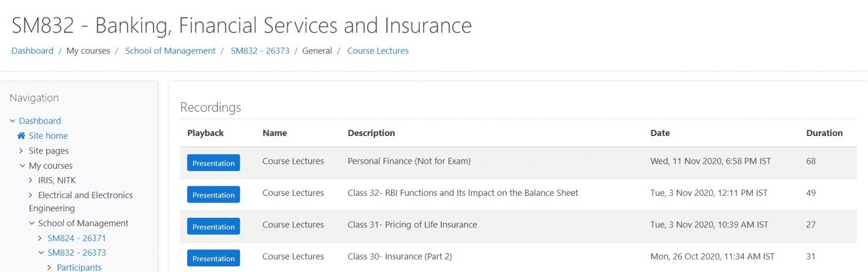Collapse the School of Management node

32,223
